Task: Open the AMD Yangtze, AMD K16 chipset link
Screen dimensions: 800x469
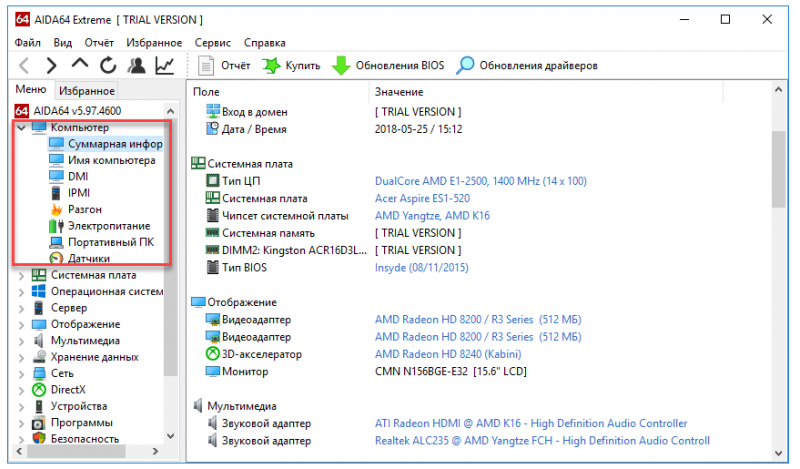Action: (432, 216)
